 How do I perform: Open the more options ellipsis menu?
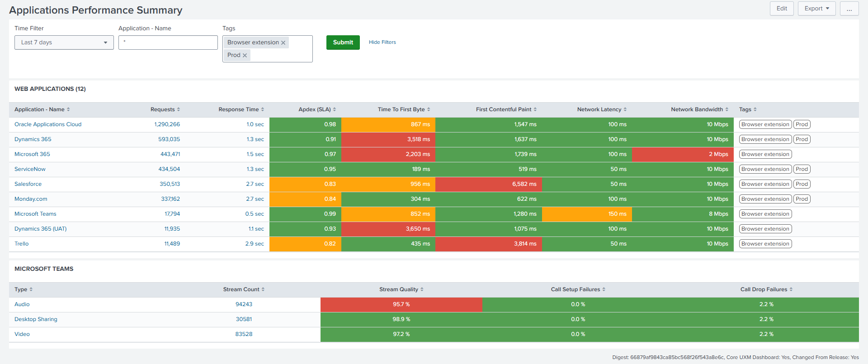(849, 9)
